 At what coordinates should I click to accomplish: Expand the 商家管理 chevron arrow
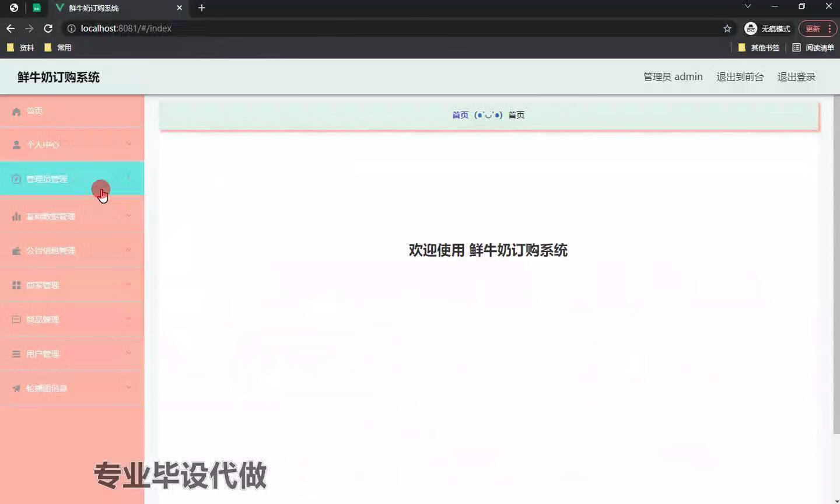pyautogui.click(x=129, y=284)
